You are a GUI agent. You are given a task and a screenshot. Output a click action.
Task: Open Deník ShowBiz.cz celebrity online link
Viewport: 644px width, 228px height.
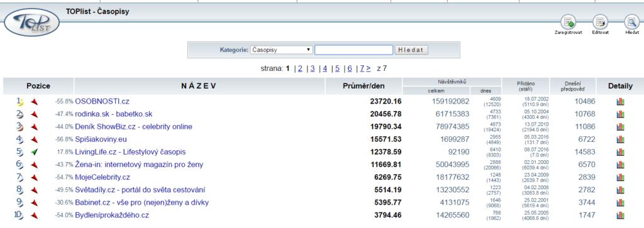point(133,127)
